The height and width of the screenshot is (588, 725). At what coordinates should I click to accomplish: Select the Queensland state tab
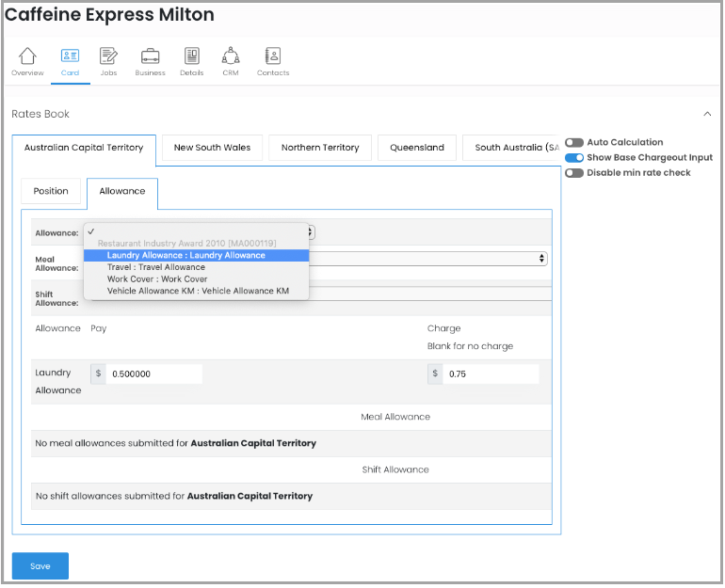pyautogui.click(x=416, y=148)
